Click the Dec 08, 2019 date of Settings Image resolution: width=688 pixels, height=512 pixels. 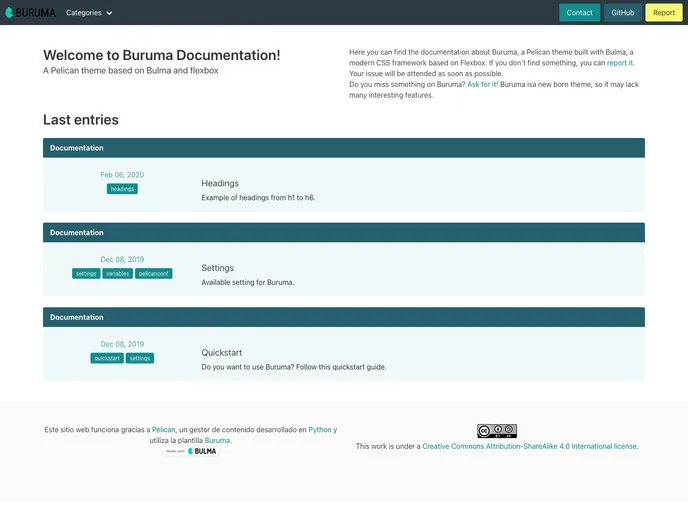click(122, 259)
